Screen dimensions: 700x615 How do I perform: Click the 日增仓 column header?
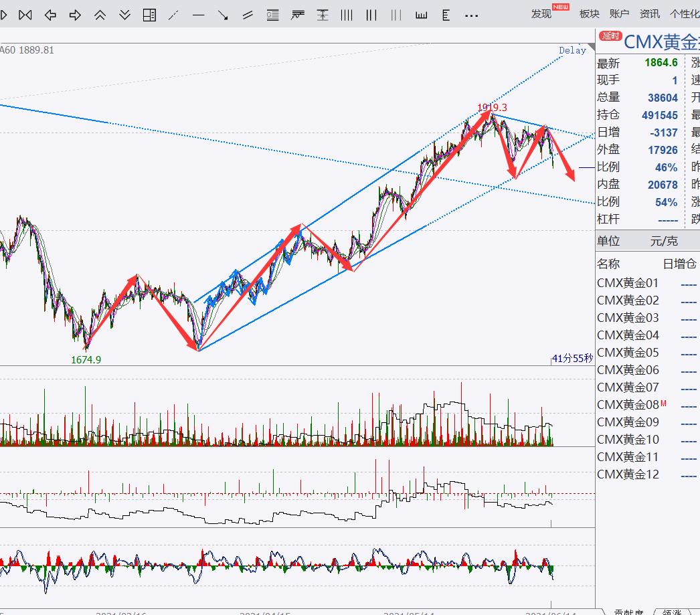click(679, 264)
